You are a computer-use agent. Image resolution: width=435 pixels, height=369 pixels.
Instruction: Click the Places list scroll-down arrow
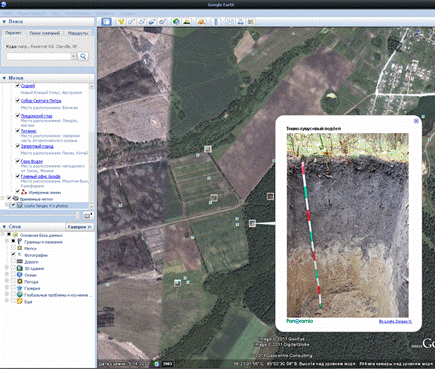coord(91,206)
